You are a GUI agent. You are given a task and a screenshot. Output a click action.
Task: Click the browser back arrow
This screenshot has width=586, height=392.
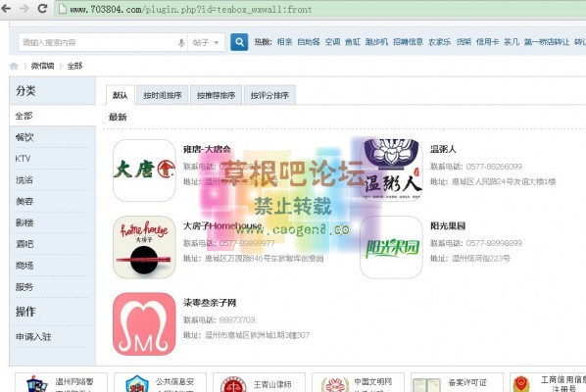6,8
